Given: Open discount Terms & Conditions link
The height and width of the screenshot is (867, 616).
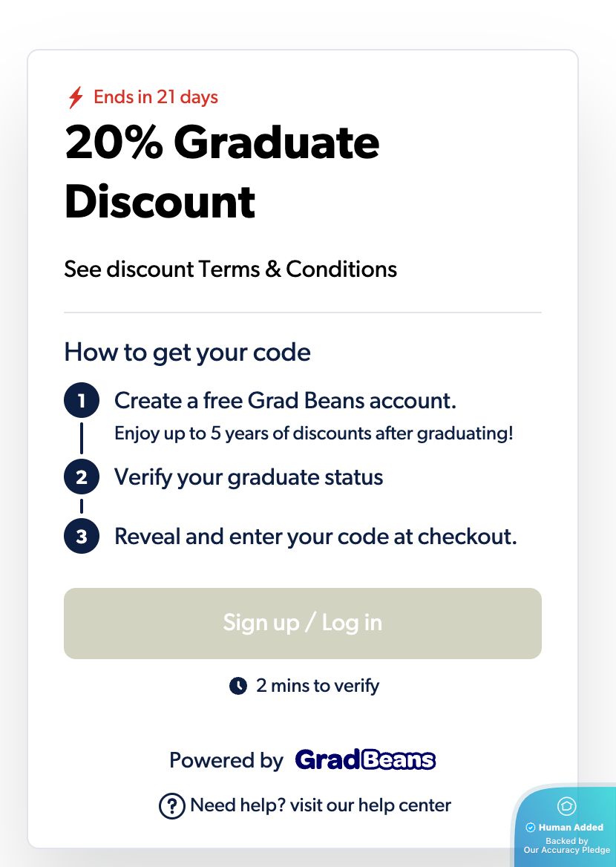Looking at the screenshot, I should pyautogui.click(x=231, y=269).
